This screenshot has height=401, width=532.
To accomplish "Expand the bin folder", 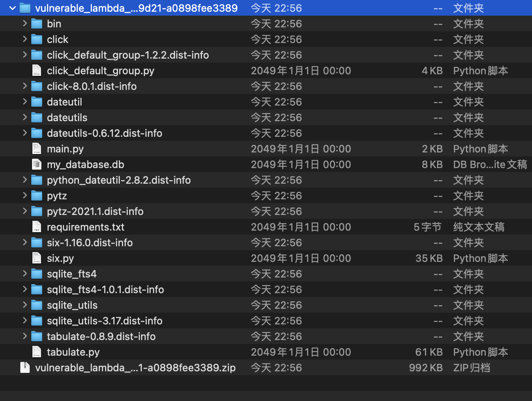I will (x=25, y=23).
